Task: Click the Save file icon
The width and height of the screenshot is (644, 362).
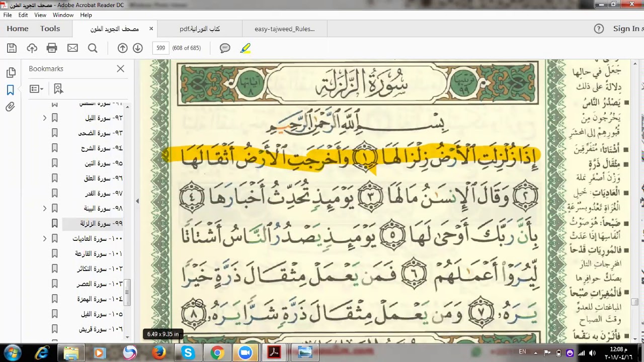Action: 12,48
